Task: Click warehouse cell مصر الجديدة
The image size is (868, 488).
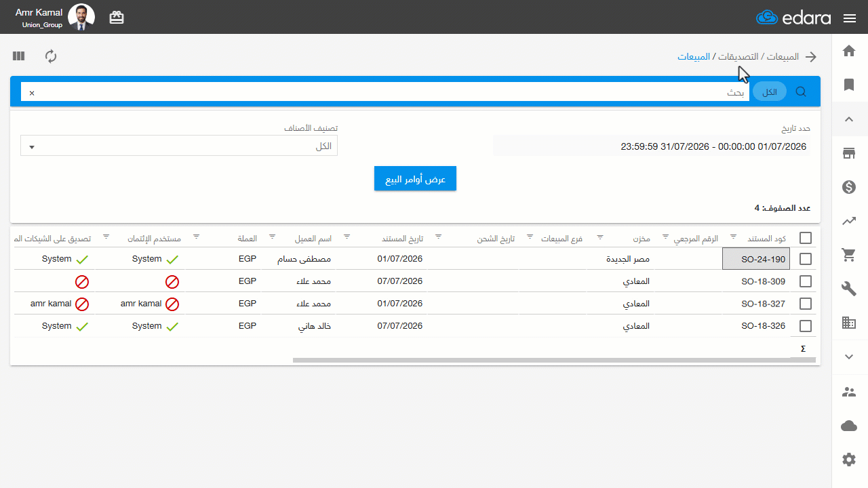Action: pyautogui.click(x=628, y=259)
